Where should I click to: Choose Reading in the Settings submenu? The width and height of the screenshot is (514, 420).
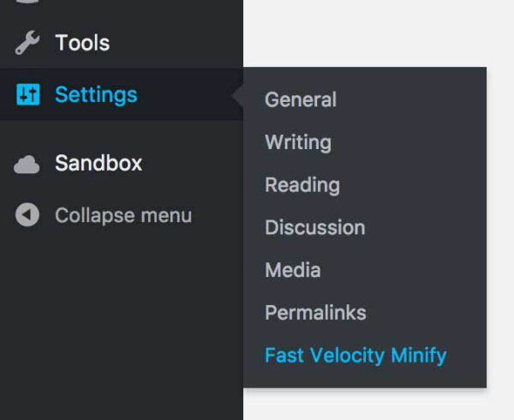click(x=302, y=185)
